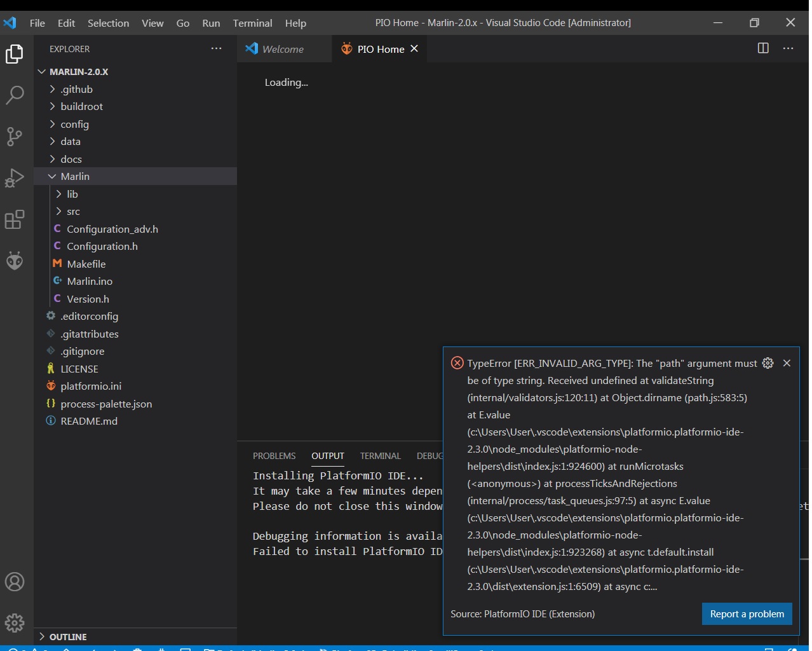The height and width of the screenshot is (651, 812).
Task: Expand the src folder
Action: (135, 212)
